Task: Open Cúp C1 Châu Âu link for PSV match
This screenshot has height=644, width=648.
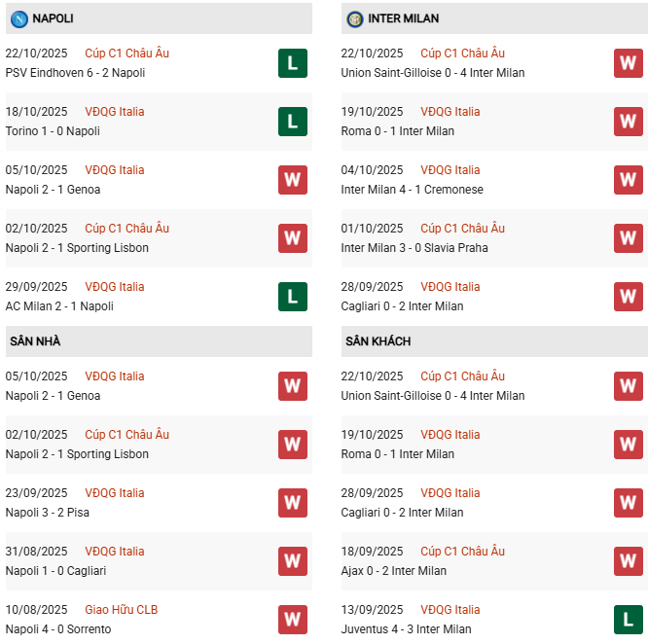Action: tap(126, 54)
